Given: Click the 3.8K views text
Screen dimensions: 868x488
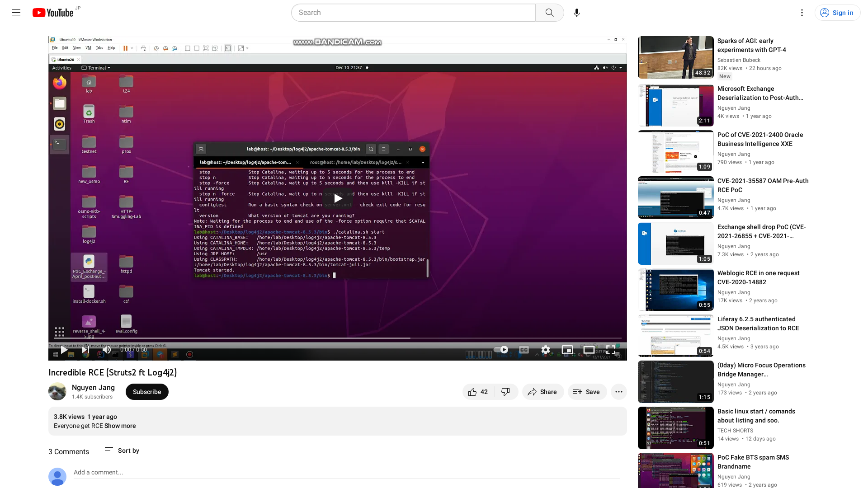Looking at the screenshot, I should (69, 417).
